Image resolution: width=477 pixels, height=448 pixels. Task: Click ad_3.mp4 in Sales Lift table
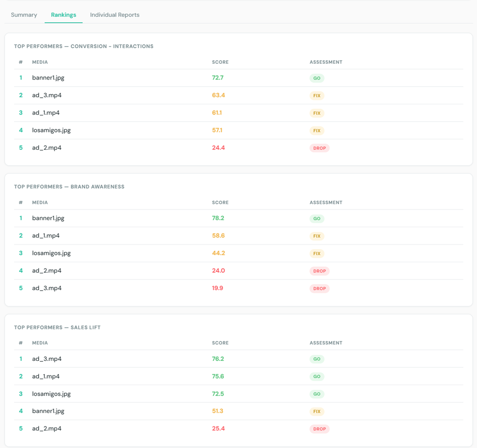[x=47, y=359]
